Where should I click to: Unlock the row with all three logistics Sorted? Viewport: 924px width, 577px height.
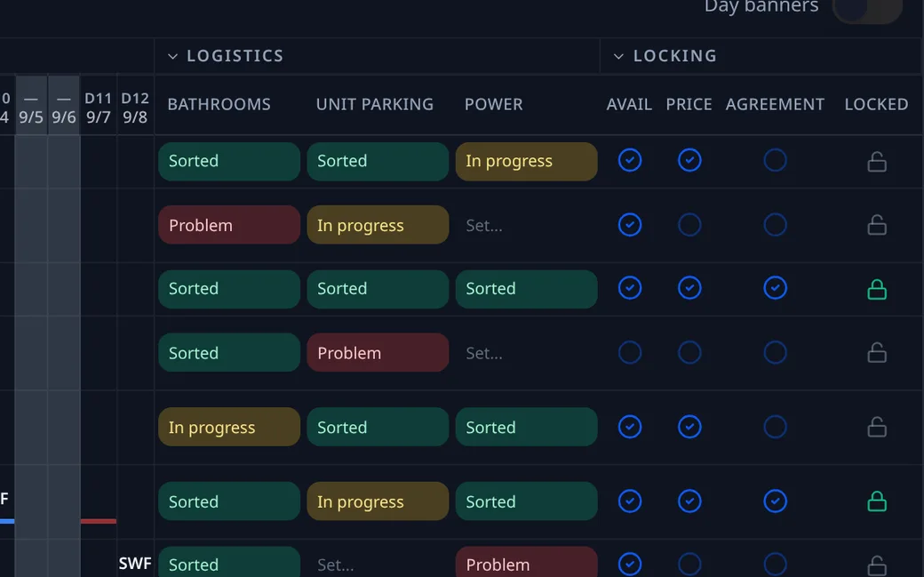(x=877, y=289)
